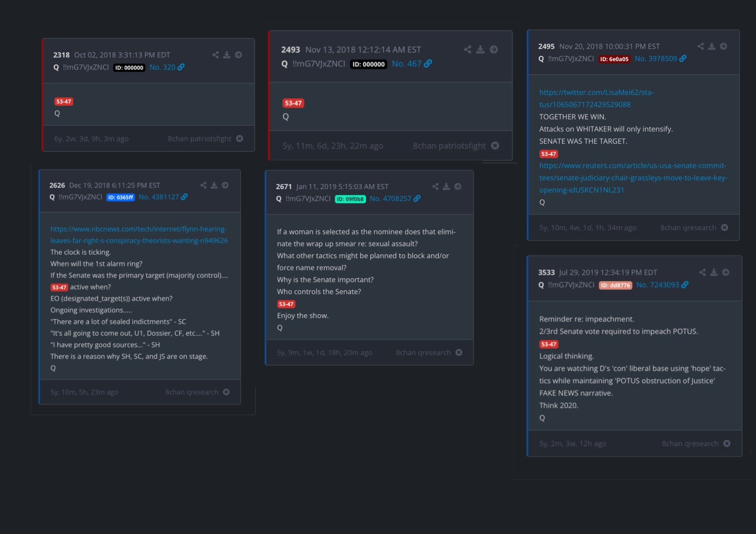Image resolution: width=756 pixels, height=534 pixels.
Task: Click ID: 6e0a05 badge
Action: tap(614, 59)
